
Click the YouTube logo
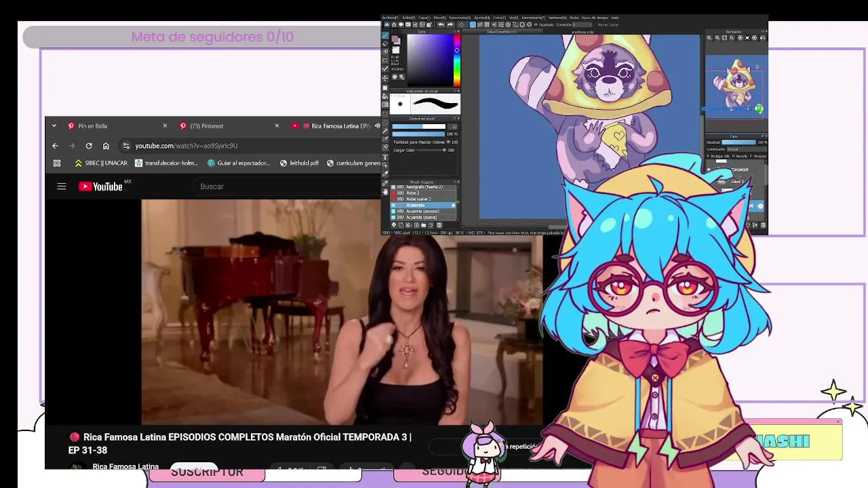100,186
